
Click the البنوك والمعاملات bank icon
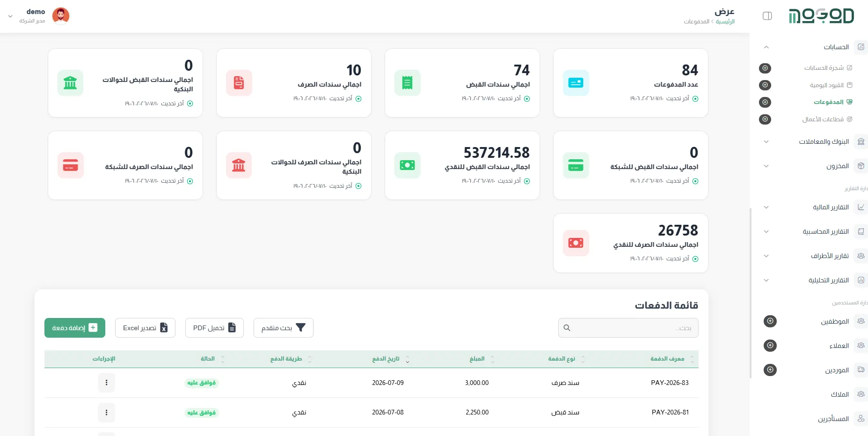(x=861, y=141)
